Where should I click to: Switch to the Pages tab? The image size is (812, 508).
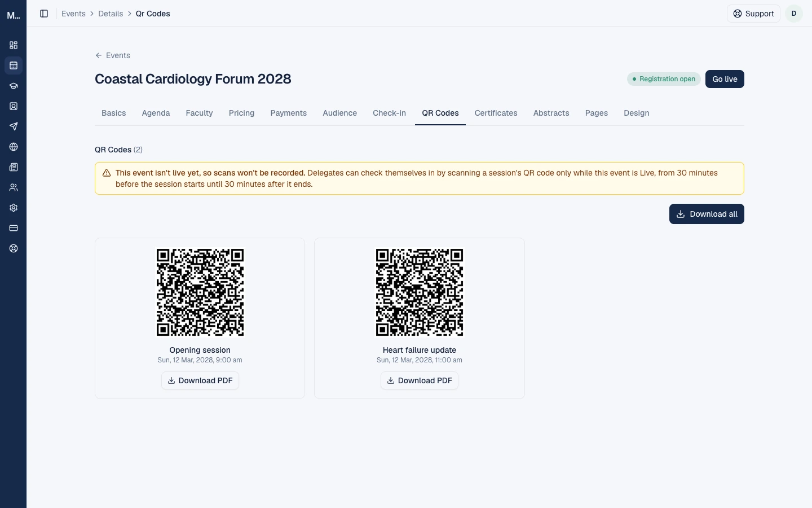click(x=597, y=113)
